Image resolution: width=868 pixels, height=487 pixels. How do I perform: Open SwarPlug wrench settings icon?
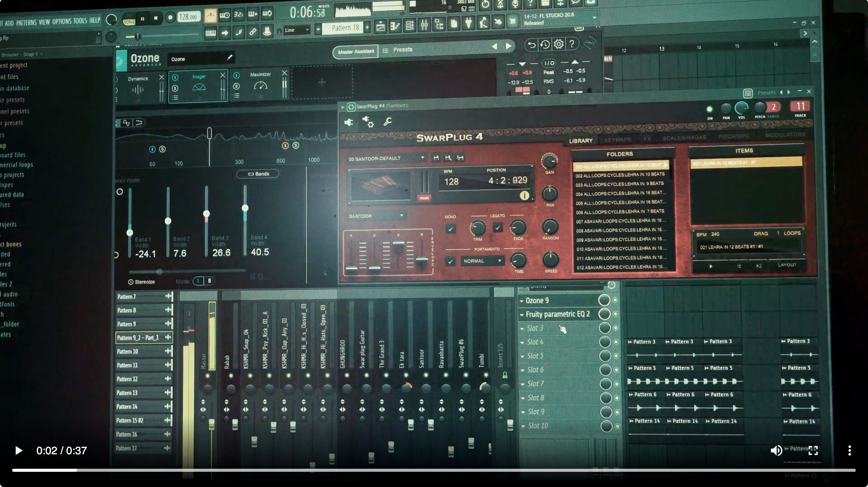(x=388, y=122)
